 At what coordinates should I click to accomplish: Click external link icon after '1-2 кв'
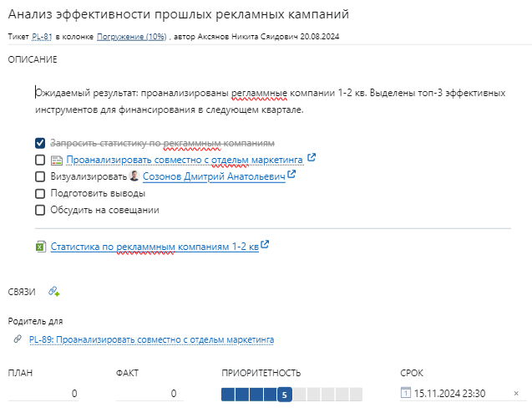click(x=265, y=244)
